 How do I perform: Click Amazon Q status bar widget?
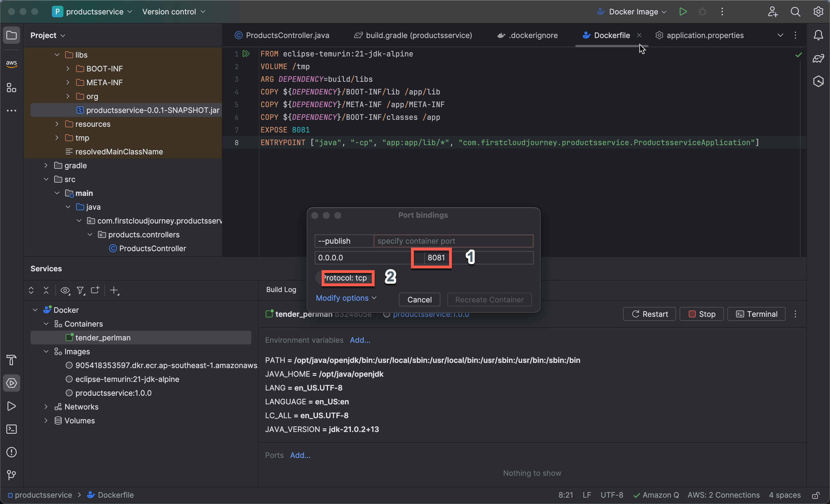[x=656, y=495]
